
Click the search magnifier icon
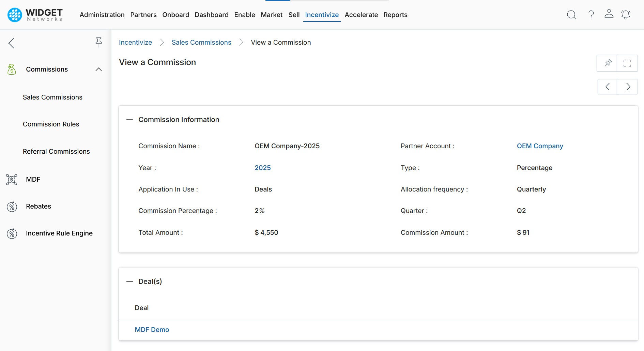(x=571, y=15)
